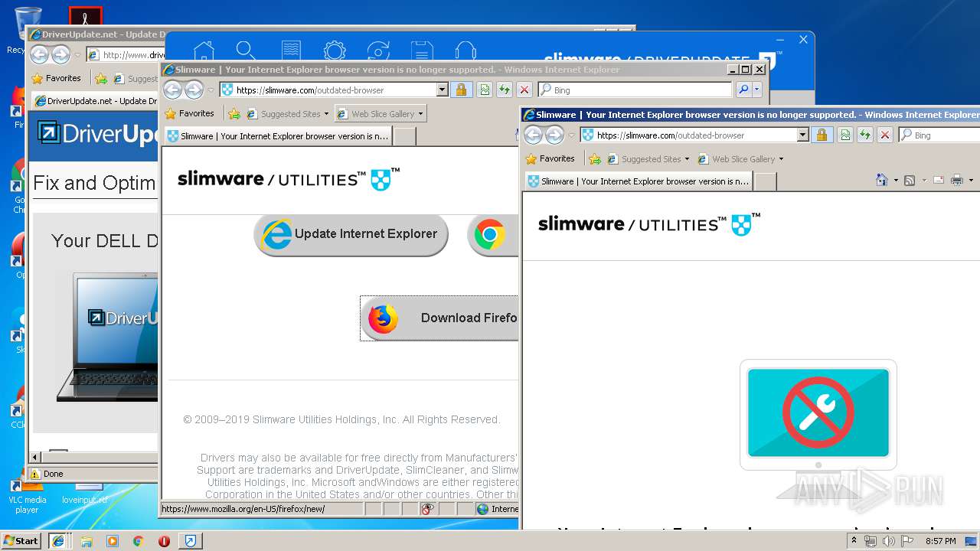Open Opera from the taskbar
Image resolution: width=980 pixels, height=551 pixels.
tap(164, 541)
